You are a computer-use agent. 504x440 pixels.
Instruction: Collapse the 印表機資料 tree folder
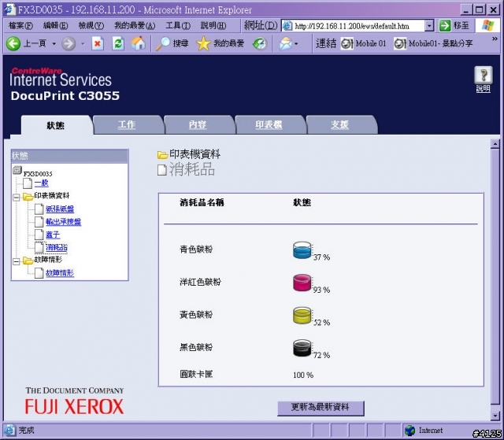coord(16,198)
